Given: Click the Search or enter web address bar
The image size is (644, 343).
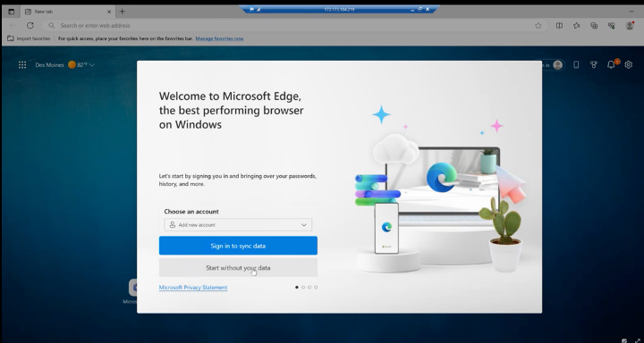Looking at the screenshot, I should click(x=293, y=25).
